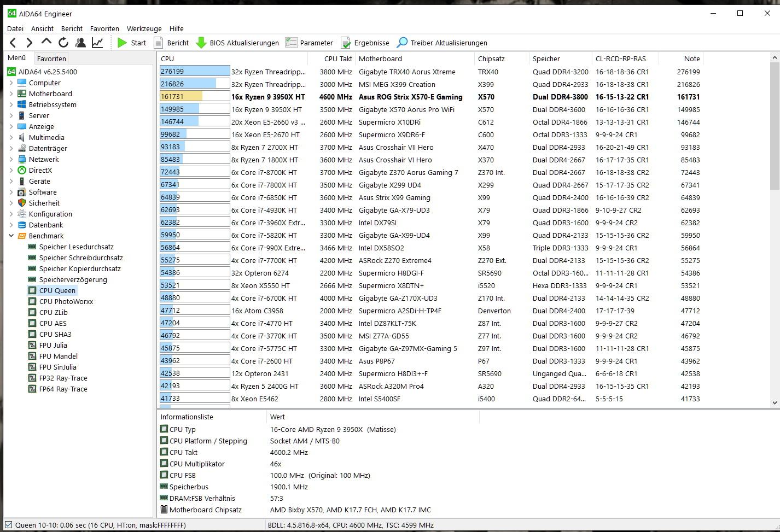Open the Favoriten menu in menu bar

coord(104,28)
